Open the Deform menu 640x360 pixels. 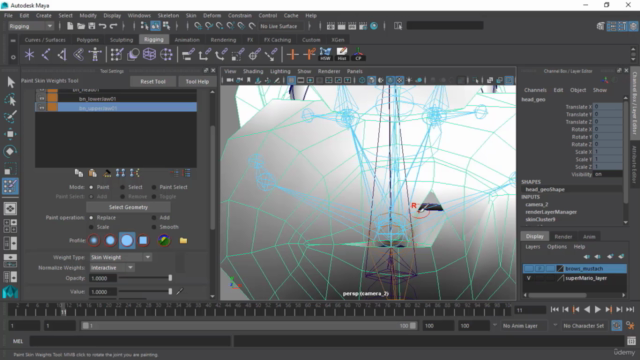tap(212, 16)
